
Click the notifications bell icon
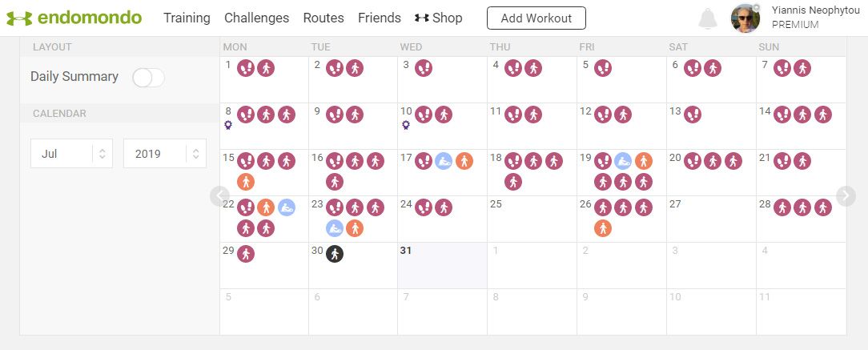(707, 18)
